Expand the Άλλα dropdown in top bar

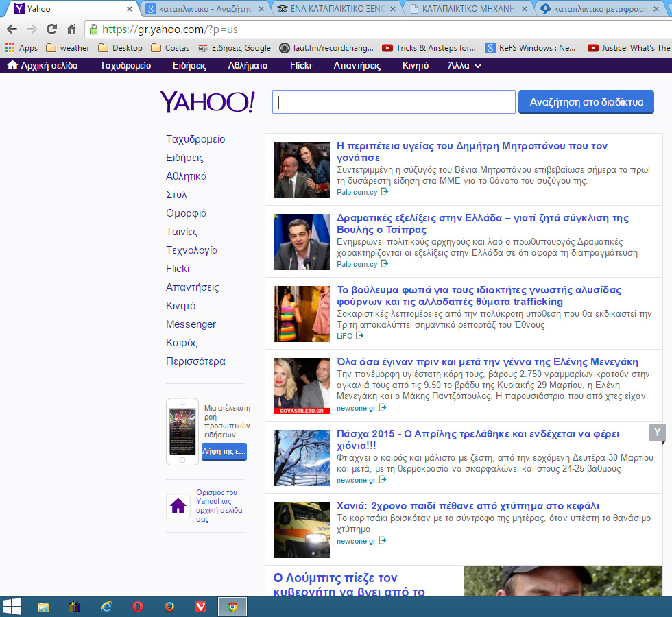point(464,66)
